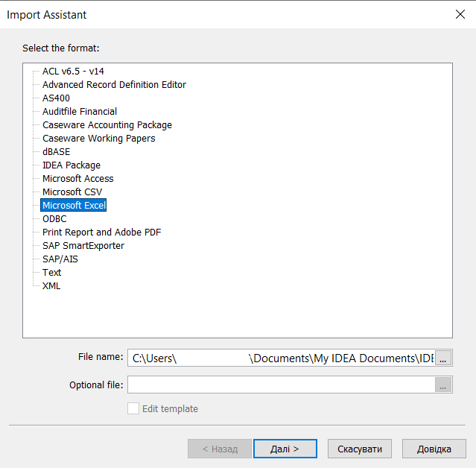Choose Advanced Record Definition Editor

114,85
